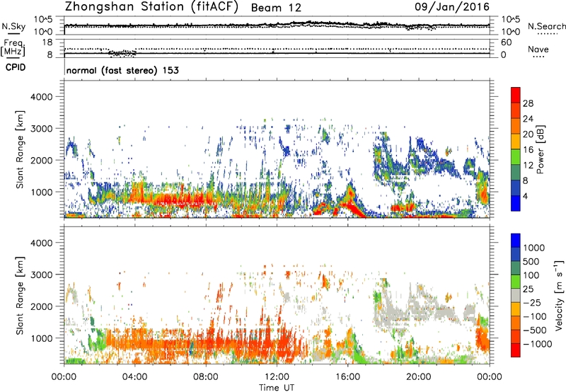Screen dimensions: 566x392
Task: Click the 'N.Sky' legend label
Action: pos(13,26)
